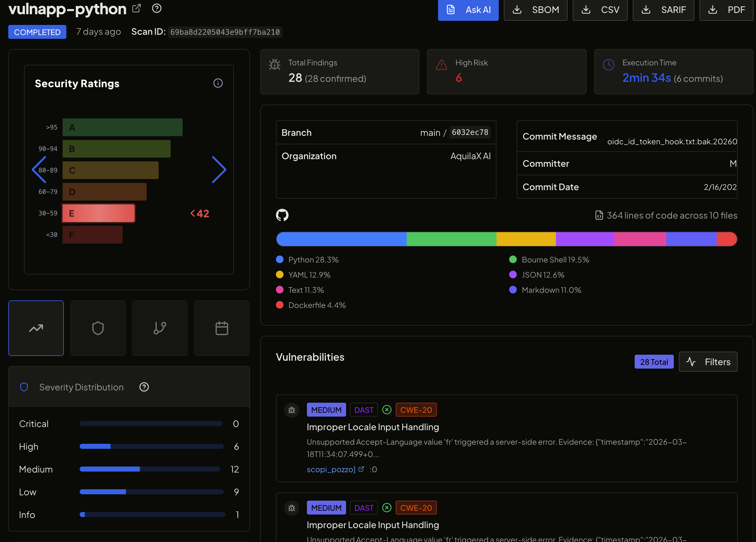
Task: Open the help icon next to Severity Distribution
Action: 144,387
